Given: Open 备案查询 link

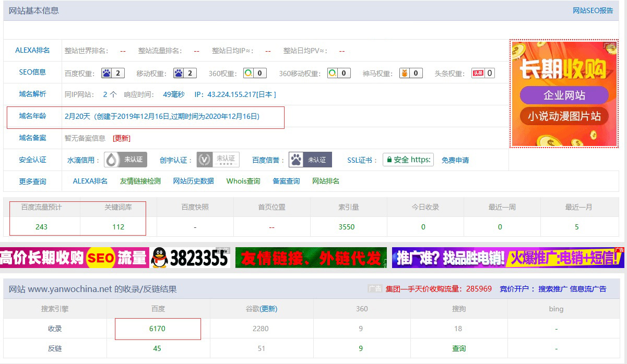Looking at the screenshot, I should click(286, 181).
